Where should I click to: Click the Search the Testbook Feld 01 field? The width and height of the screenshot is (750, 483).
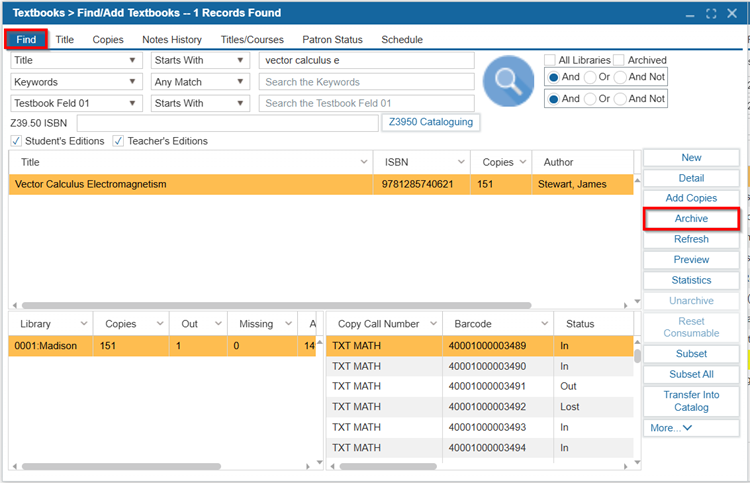click(367, 103)
